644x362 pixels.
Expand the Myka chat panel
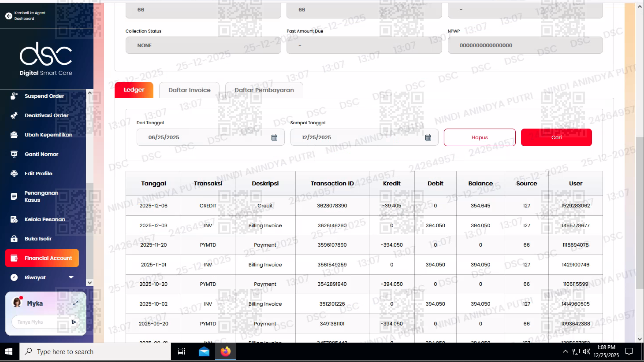click(75, 303)
